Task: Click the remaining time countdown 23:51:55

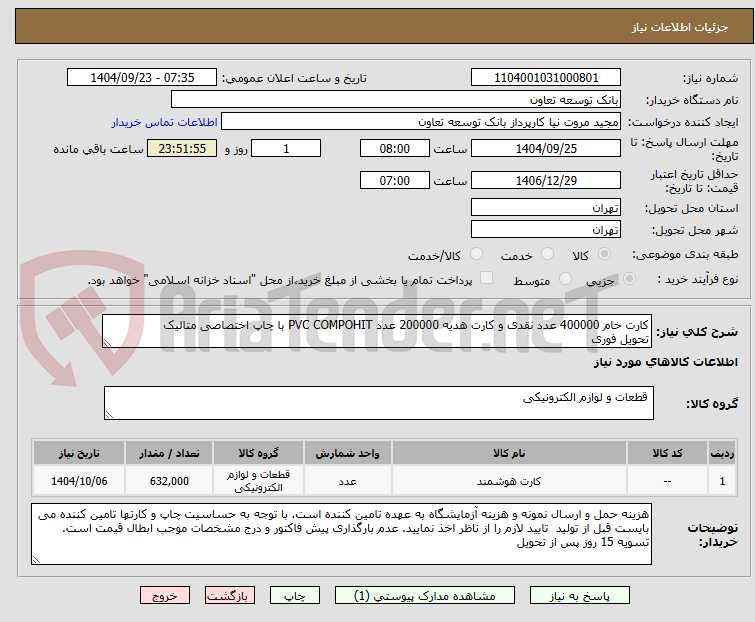Action: [182, 148]
